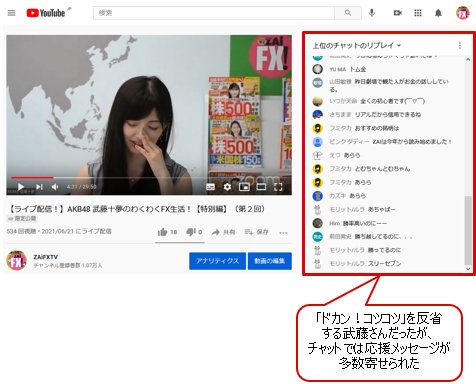Click the さちまま chat avatar

click(318, 115)
